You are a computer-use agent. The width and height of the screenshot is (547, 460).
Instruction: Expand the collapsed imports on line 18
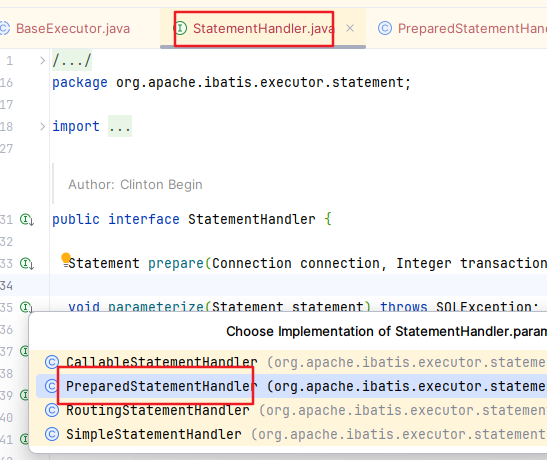tap(43, 126)
